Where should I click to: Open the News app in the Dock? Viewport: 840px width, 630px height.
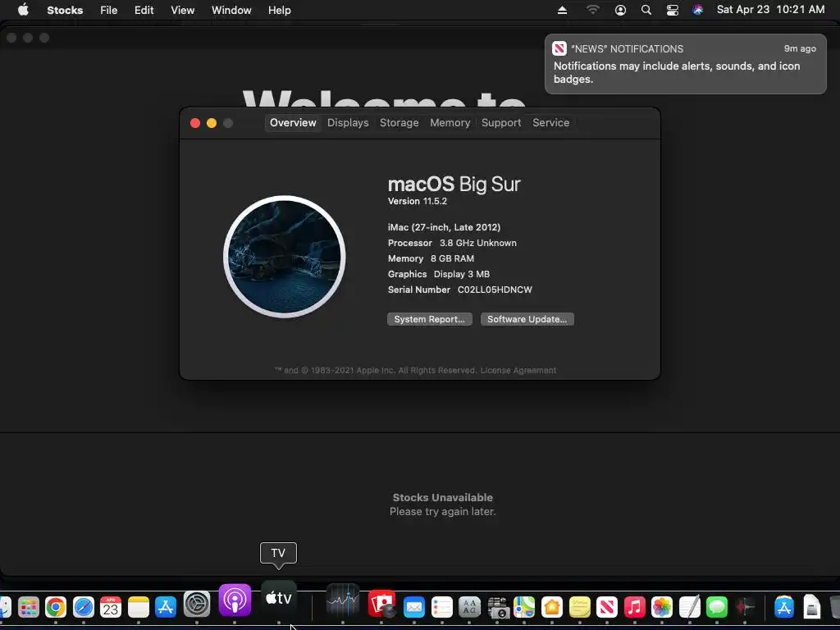607,608
